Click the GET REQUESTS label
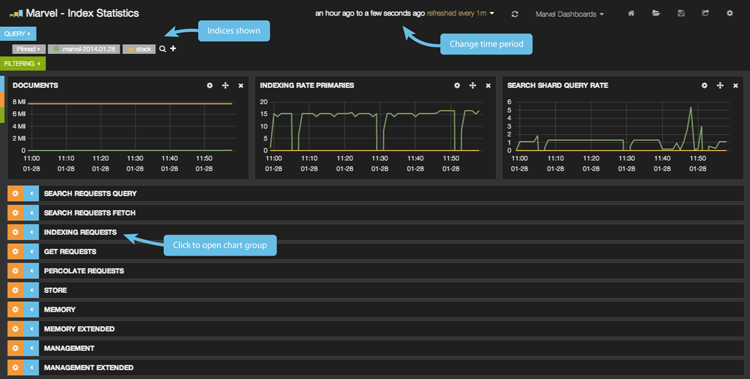The height and width of the screenshot is (379, 750). tap(70, 251)
